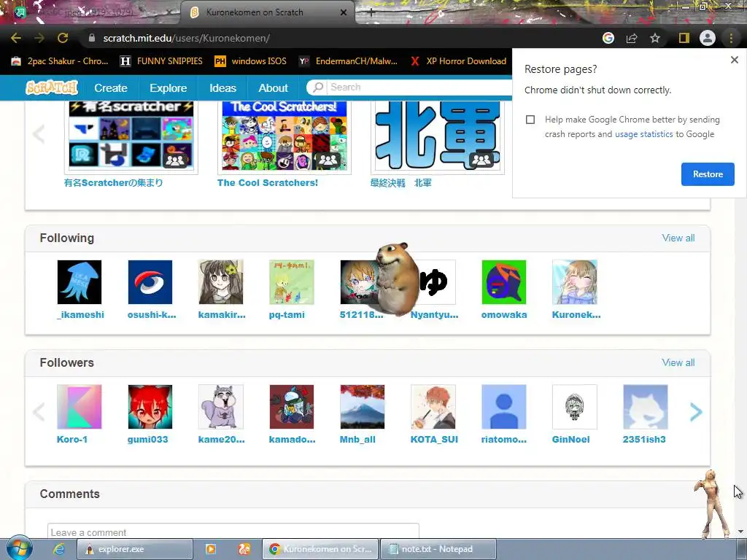
Task: Show next followers with right arrow
Action: (x=695, y=412)
